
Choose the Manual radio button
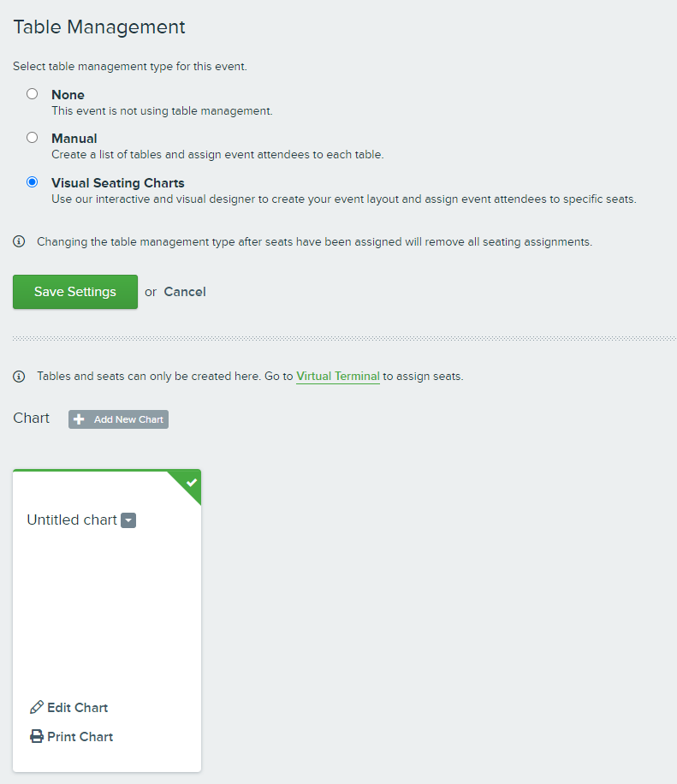pos(32,138)
